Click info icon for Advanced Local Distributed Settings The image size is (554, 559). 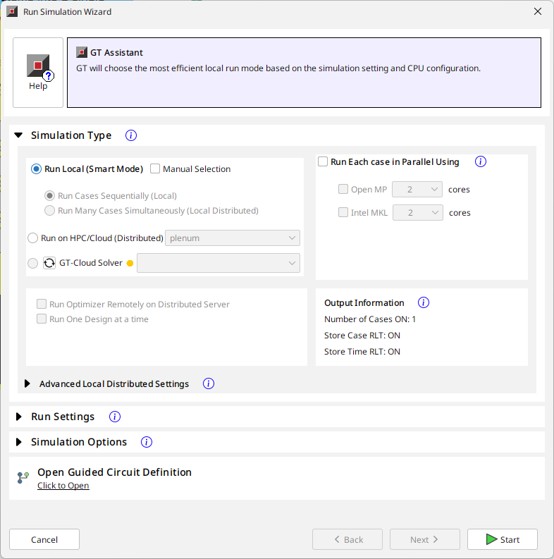[x=209, y=384]
